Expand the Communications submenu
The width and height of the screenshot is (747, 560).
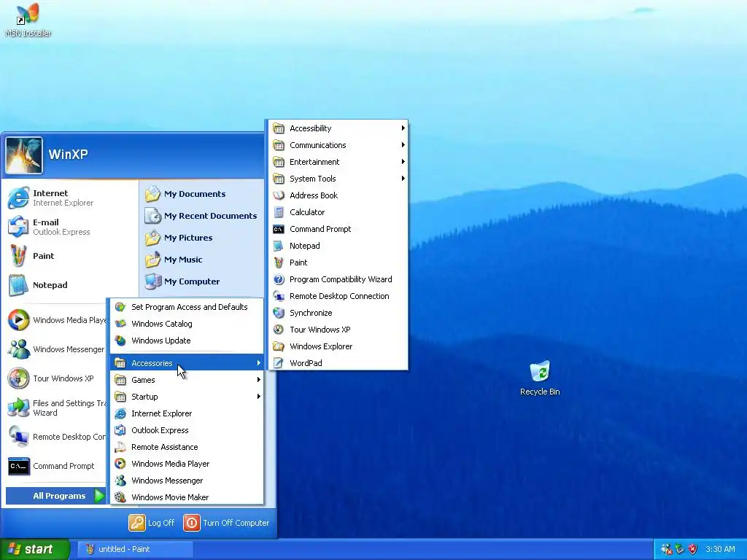click(338, 145)
